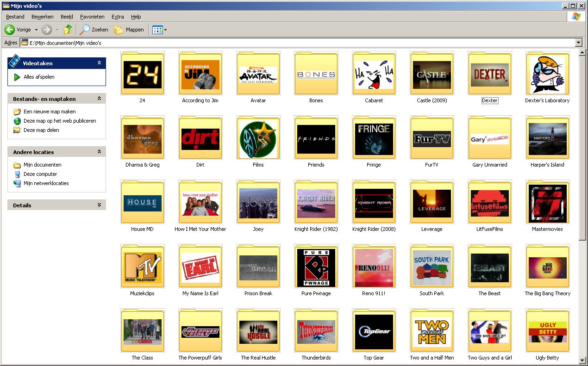The image size is (588, 366).
Task: Open Zoeken search panel
Action: (x=94, y=30)
